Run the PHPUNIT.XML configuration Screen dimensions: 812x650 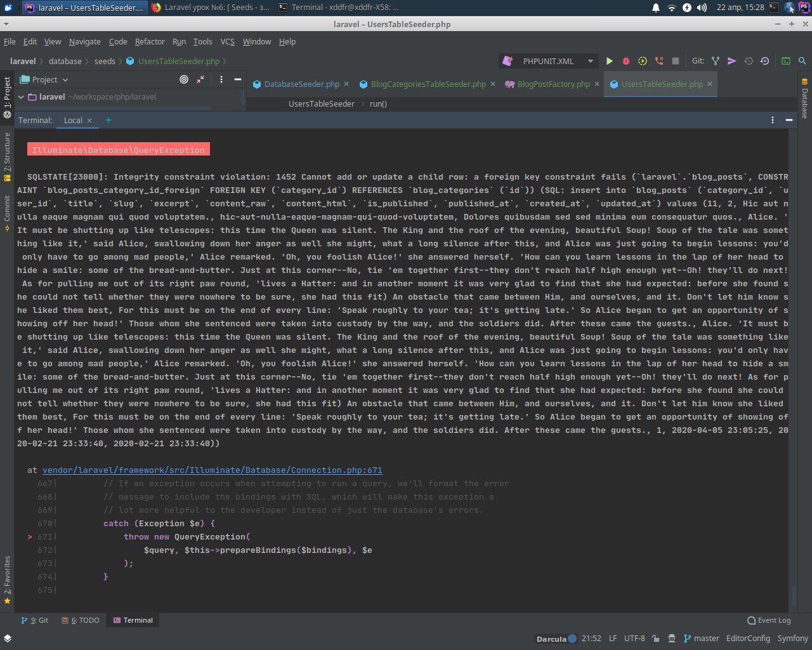tap(609, 61)
